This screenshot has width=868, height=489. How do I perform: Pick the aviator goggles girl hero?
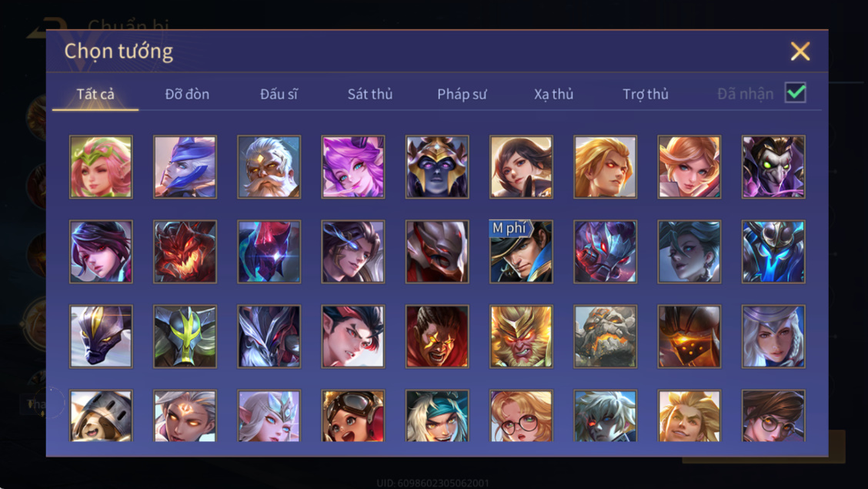pyautogui.click(x=353, y=415)
